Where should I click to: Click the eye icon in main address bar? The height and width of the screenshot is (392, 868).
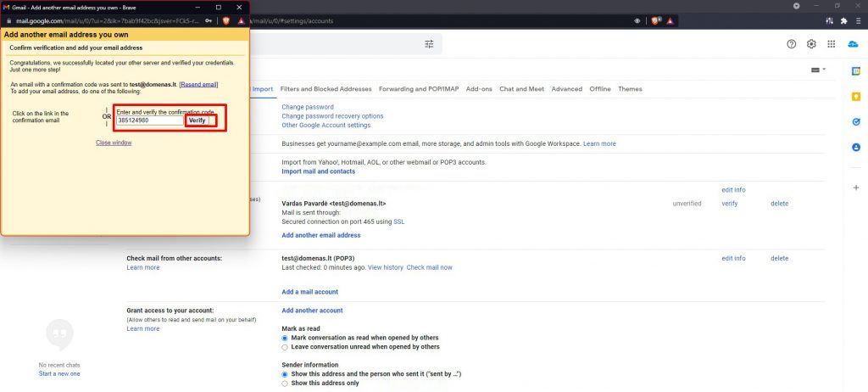tap(637, 21)
